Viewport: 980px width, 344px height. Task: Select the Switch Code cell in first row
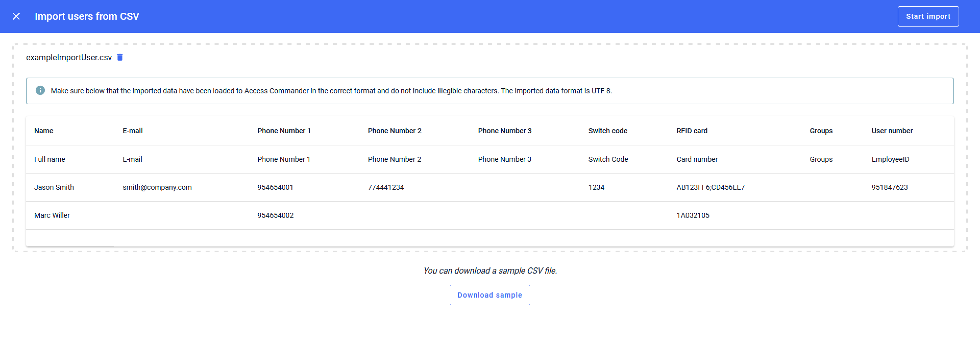[x=608, y=159]
